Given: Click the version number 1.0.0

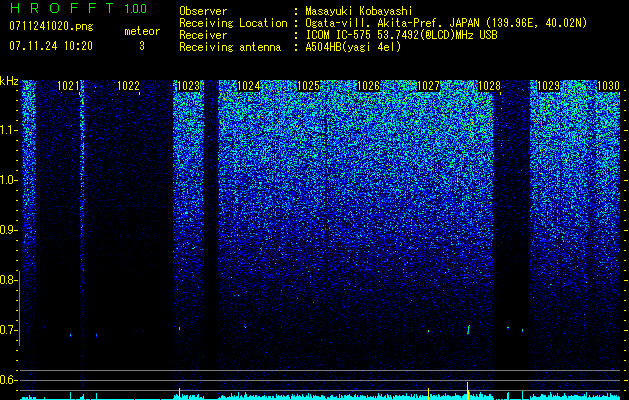Looking at the screenshot, I should [x=136, y=8].
